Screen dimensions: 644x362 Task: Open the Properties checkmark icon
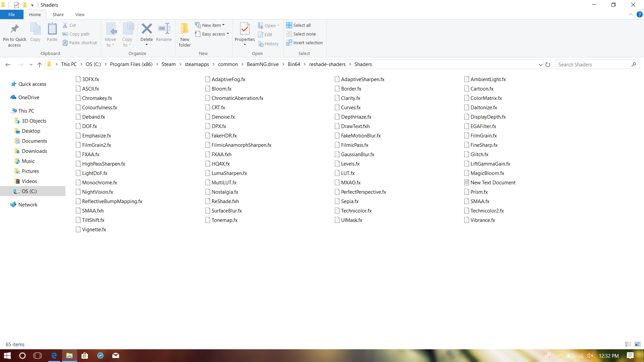[245, 29]
